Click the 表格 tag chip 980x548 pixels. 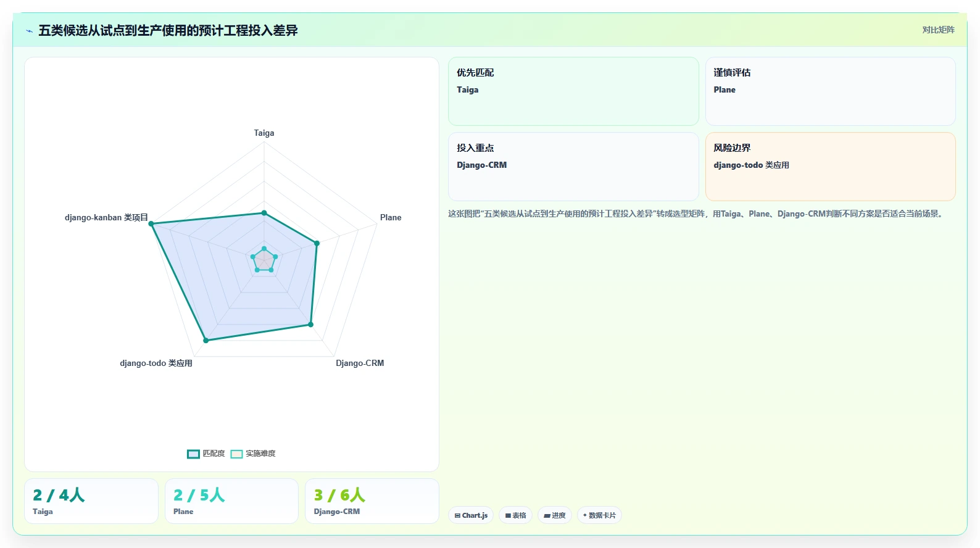pos(515,515)
